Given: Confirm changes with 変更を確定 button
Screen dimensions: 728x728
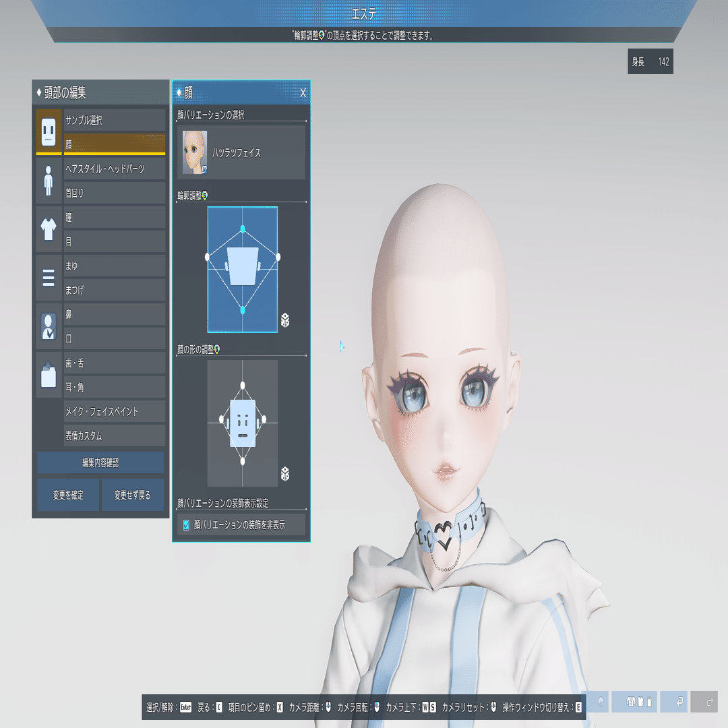Looking at the screenshot, I should tap(68, 495).
